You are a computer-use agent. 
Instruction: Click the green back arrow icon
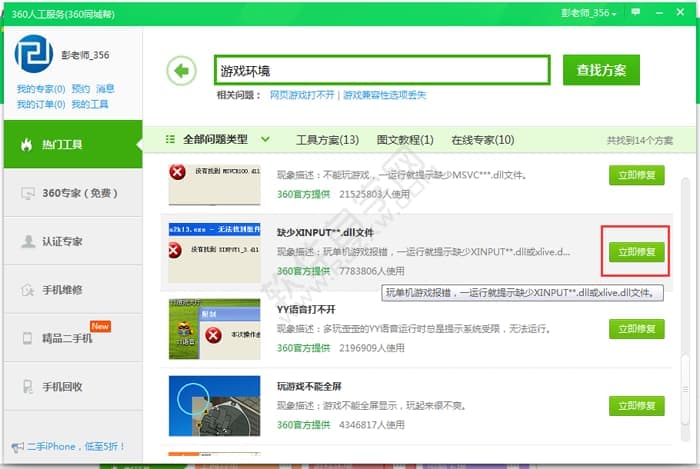click(x=181, y=71)
